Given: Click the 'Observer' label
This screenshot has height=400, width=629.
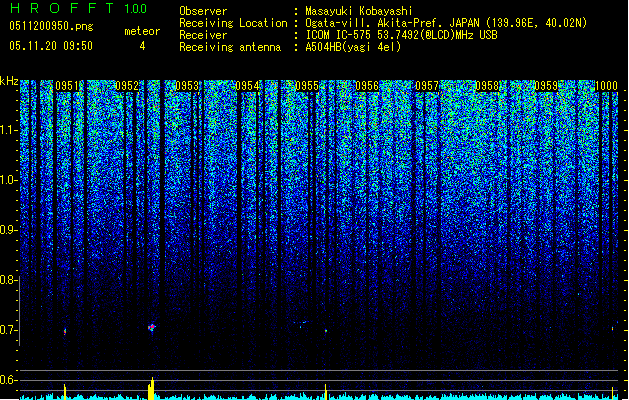Looking at the screenshot, I should pyautogui.click(x=203, y=11).
